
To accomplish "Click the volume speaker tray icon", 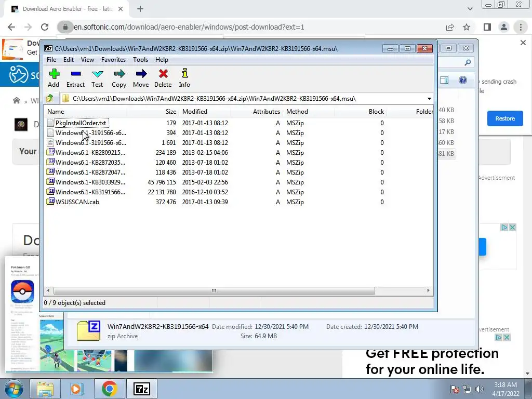I will (x=479, y=389).
